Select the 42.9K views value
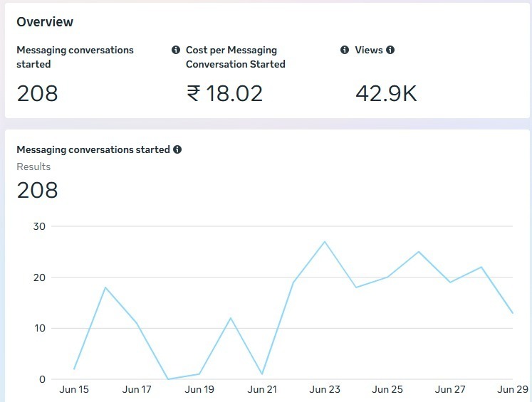 click(386, 93)
